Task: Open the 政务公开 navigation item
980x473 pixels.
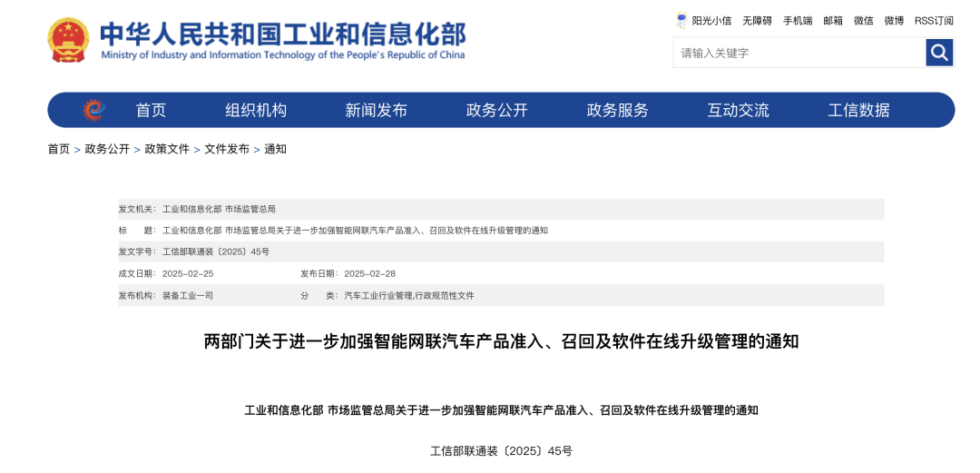Action: [x=497, y=111]
